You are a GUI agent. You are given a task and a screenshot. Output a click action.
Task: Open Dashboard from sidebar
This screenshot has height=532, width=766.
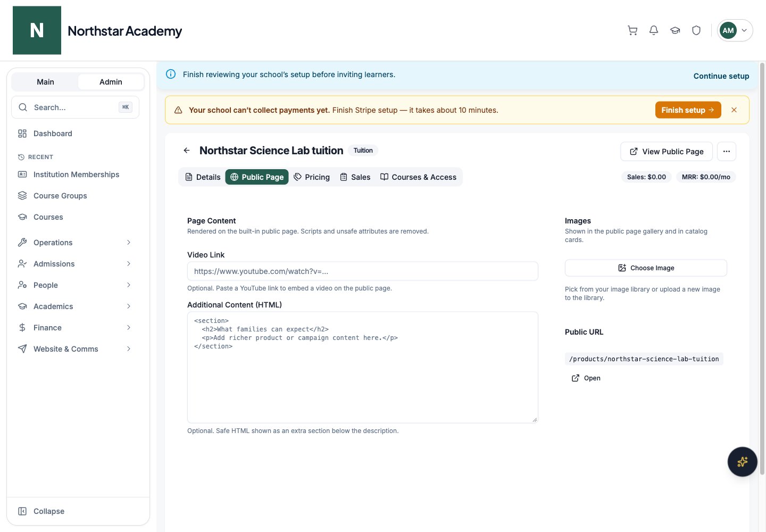75,134
